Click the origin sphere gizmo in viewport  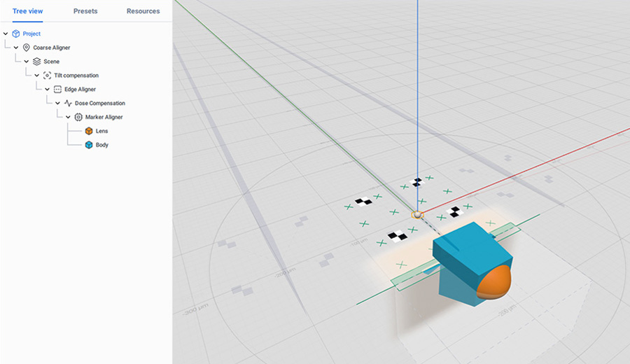click(x=417, y=215)
